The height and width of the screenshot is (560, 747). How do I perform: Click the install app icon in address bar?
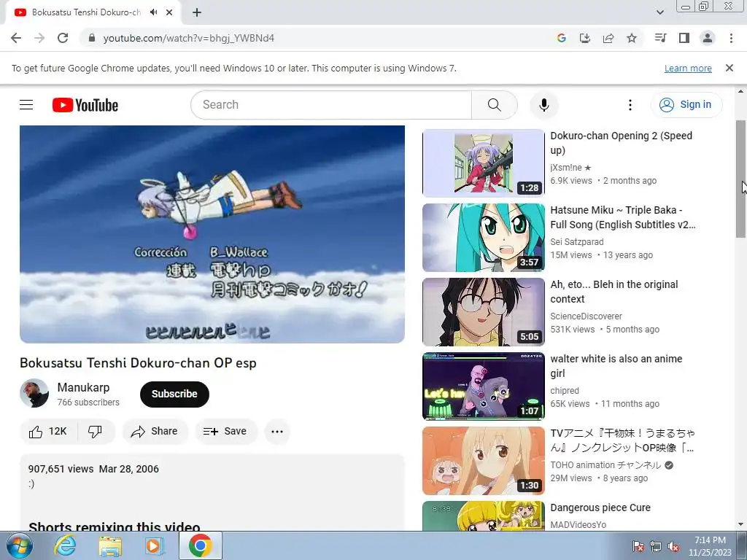(584, 38)
